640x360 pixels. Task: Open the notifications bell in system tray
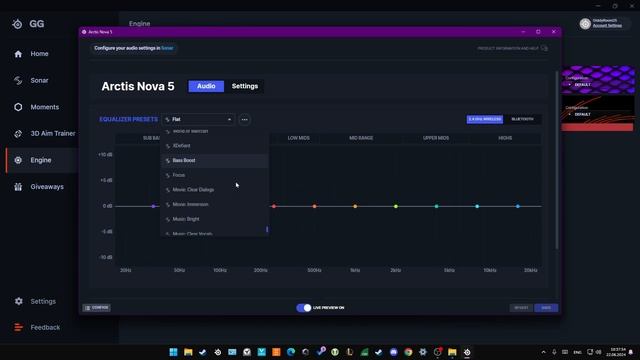pyautogui.click(x=631, y=352)
